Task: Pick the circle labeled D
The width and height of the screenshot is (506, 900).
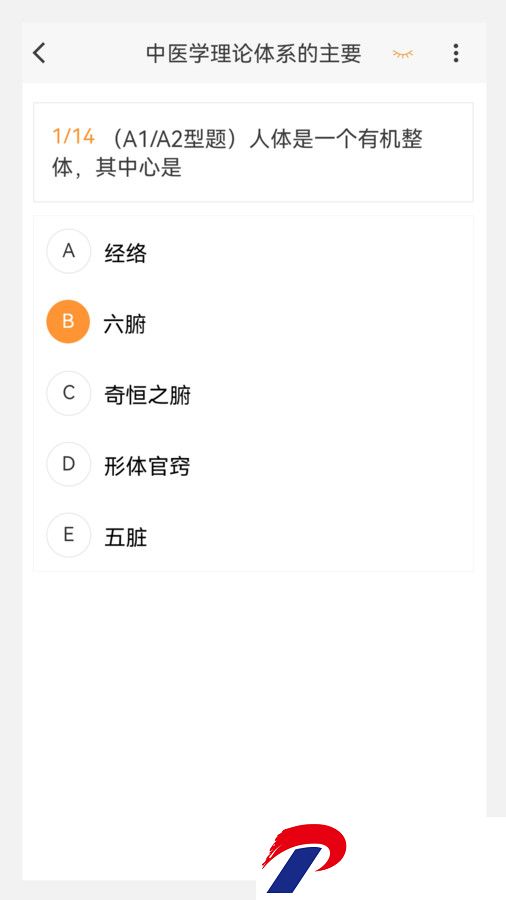Action: tap(69, 464)
